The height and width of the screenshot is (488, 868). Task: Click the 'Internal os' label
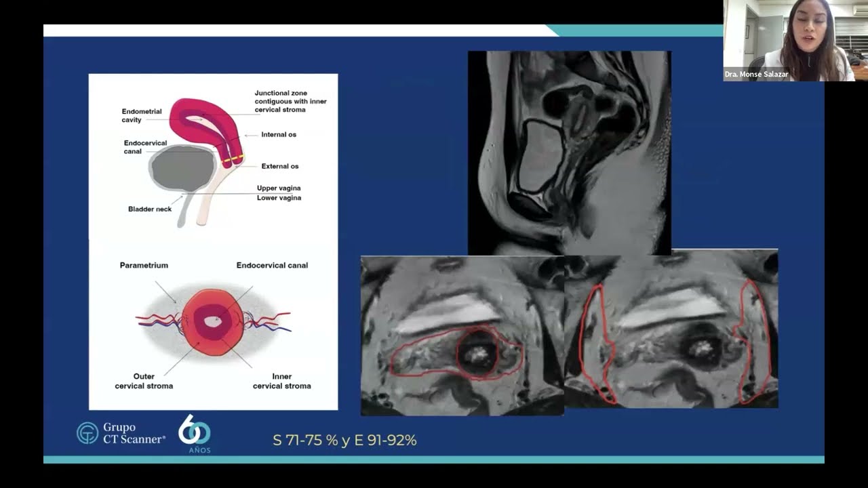[x=279, y=134]
